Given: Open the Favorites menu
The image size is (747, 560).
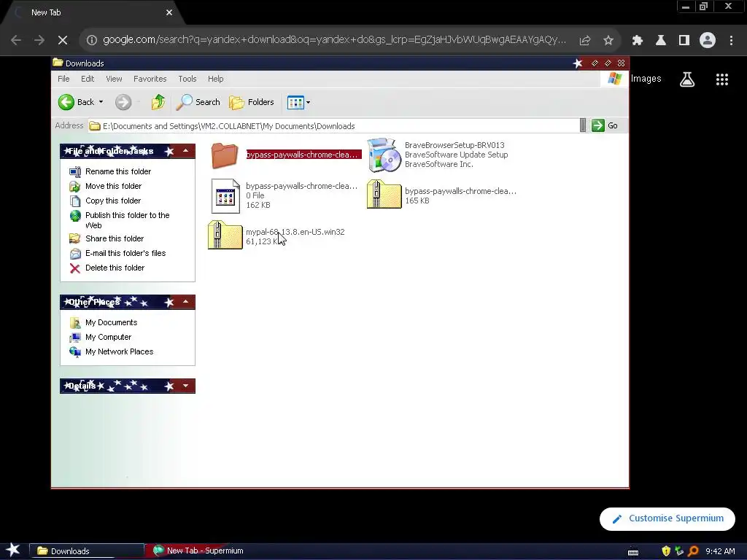Looking at the screenshot, I should 150,79.
